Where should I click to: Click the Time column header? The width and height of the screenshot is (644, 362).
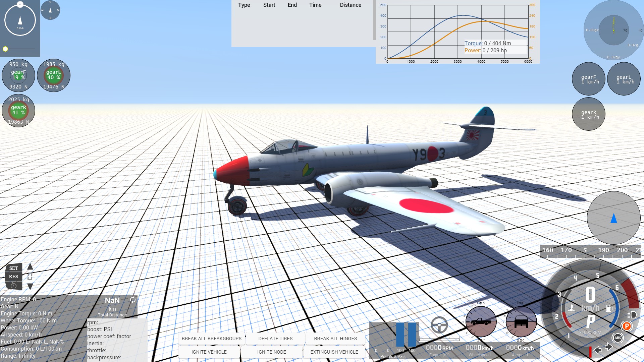pos(315,5)
